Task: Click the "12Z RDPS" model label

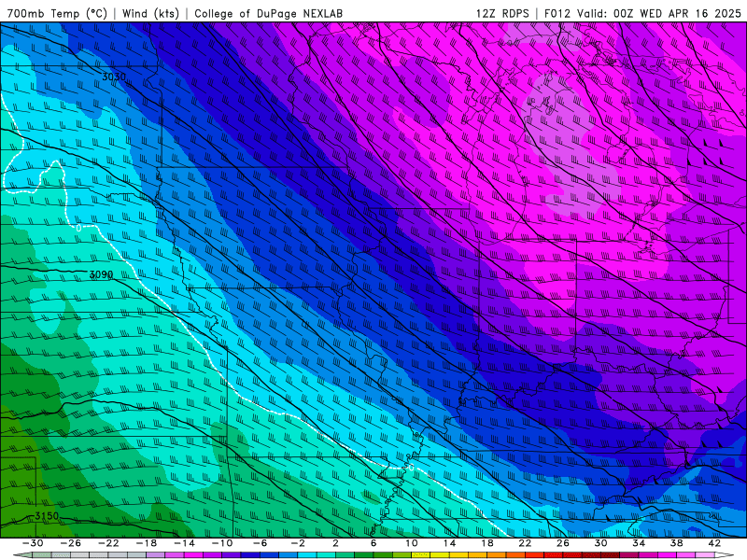Action: pos(502,13)
